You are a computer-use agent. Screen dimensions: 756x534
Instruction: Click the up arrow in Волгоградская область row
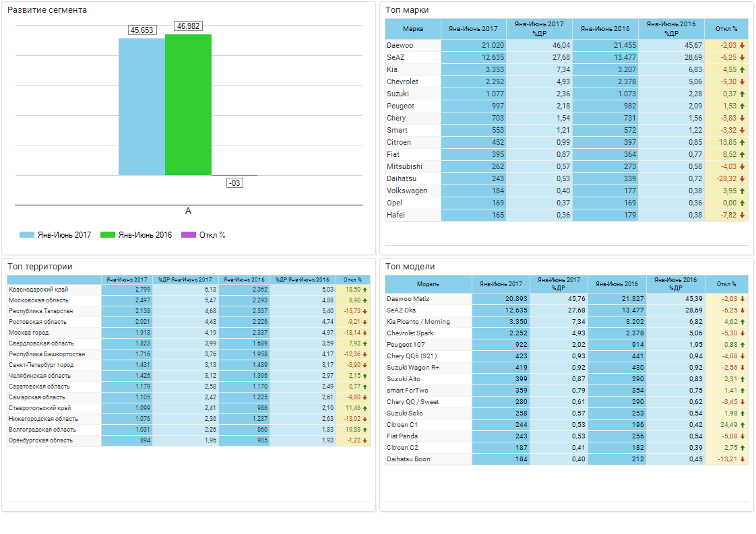tap(365, 430)
